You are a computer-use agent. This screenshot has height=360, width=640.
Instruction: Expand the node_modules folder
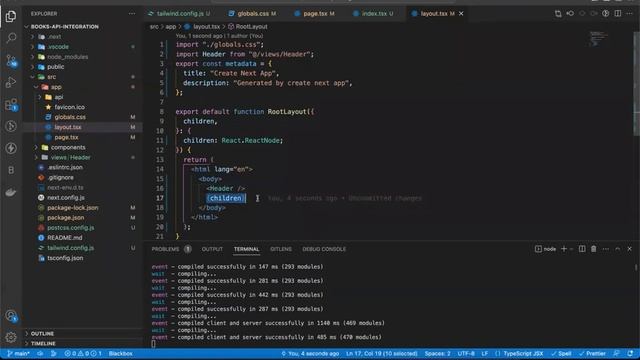point(67,57)
